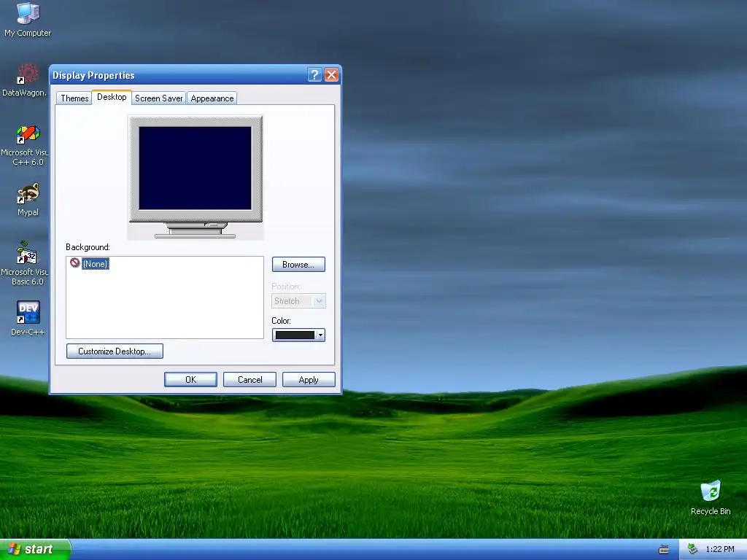Click Customize Desktop... button
Image resolution: width=747 pixels, height=560 pixels.
(115, 351)
